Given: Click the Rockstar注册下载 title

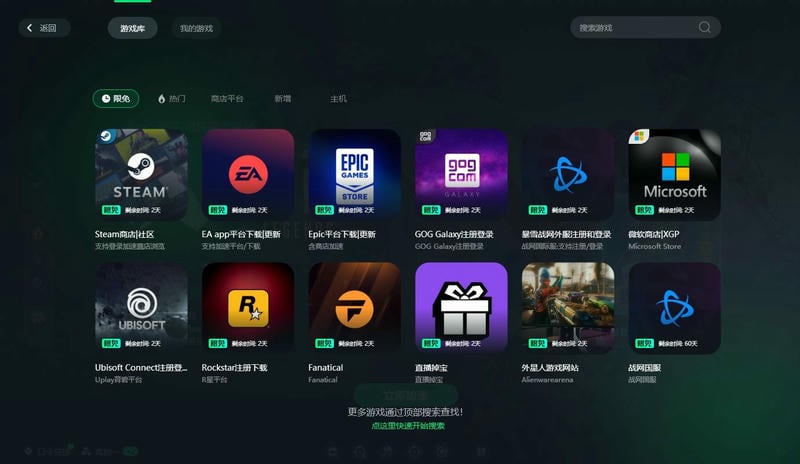Looking at the screenshot, I should [234, 368].
